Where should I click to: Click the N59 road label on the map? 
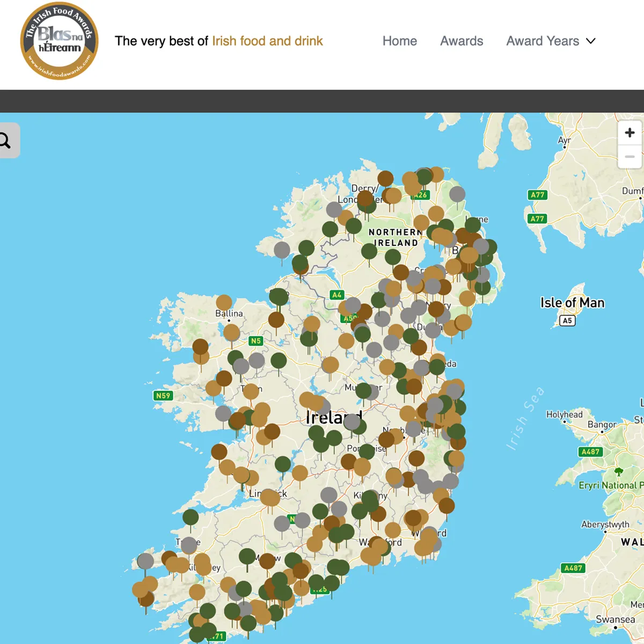point(164,396)
